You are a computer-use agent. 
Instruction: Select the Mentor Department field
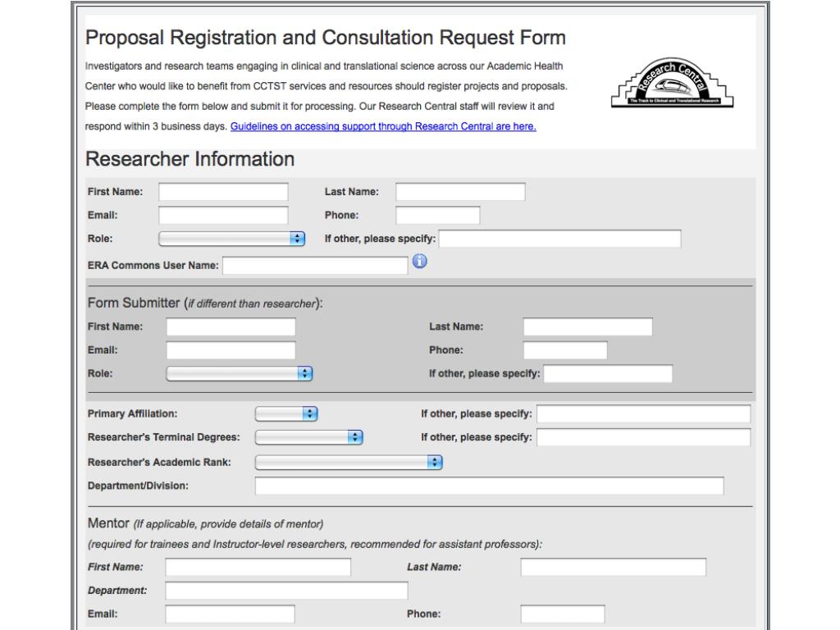pos(286,591)
